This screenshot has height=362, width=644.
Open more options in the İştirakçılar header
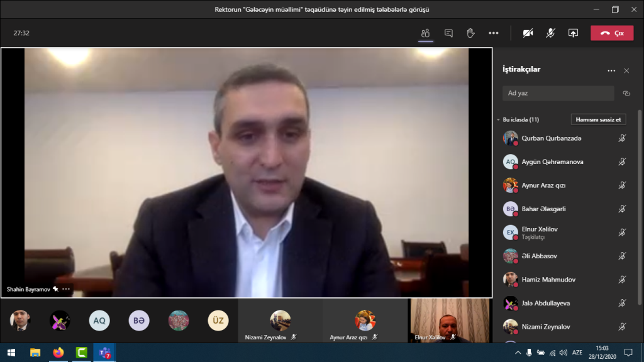coord(611,71)
